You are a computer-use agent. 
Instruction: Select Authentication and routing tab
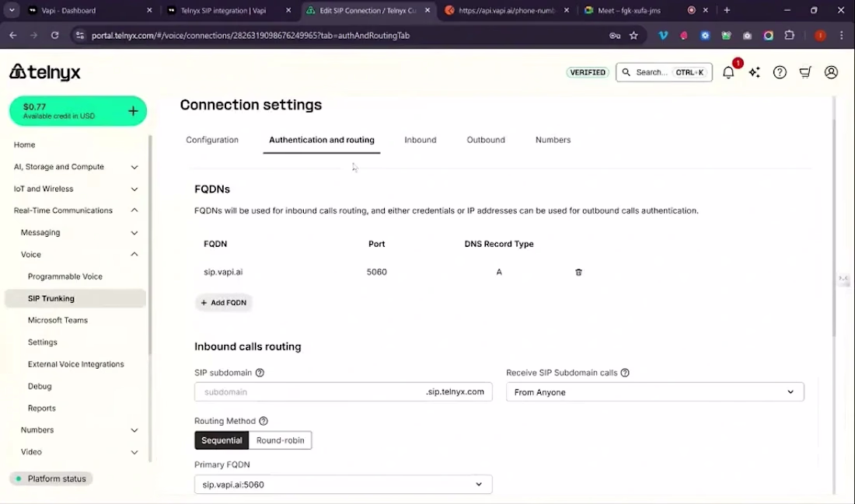coord(322,140)
